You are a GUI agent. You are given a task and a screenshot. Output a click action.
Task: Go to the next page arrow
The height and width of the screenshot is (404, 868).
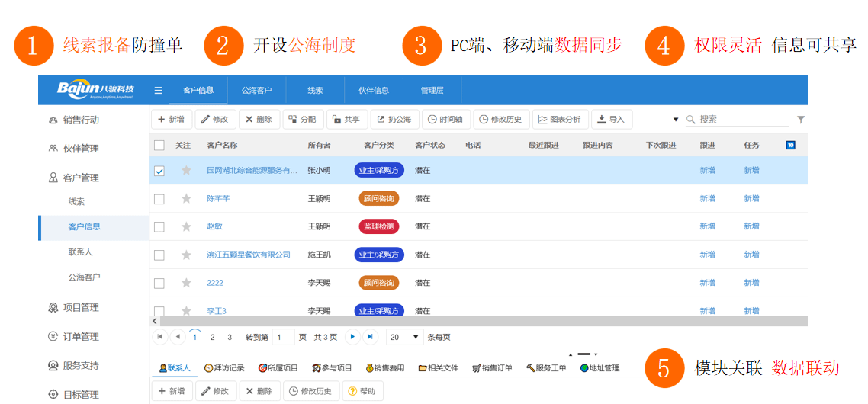coord(352,336)
